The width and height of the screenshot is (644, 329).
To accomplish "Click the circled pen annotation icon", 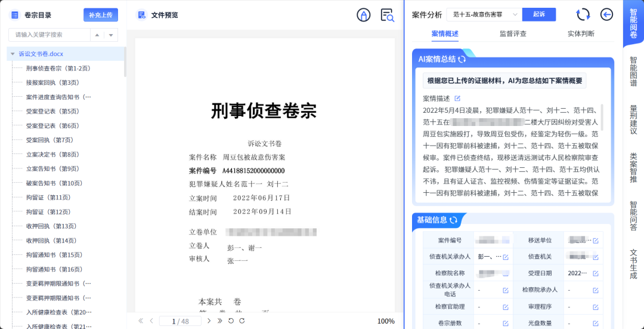I will 363,16.
